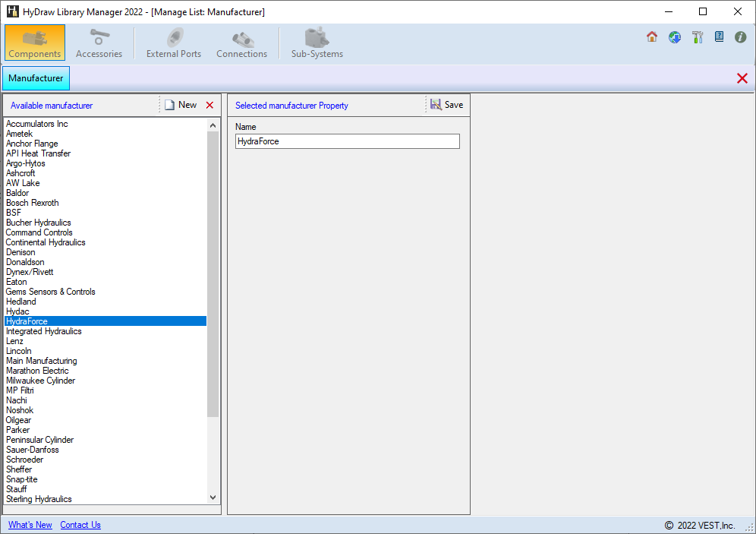This screenshot has height=534, width=756.
Task: Select Peninsular Cylinder manufacturer
Action: click(106, 440)
